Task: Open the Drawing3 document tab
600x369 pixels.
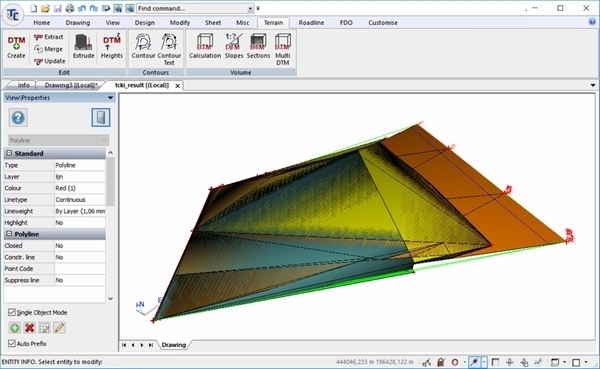Action: (x=71, y=85)
